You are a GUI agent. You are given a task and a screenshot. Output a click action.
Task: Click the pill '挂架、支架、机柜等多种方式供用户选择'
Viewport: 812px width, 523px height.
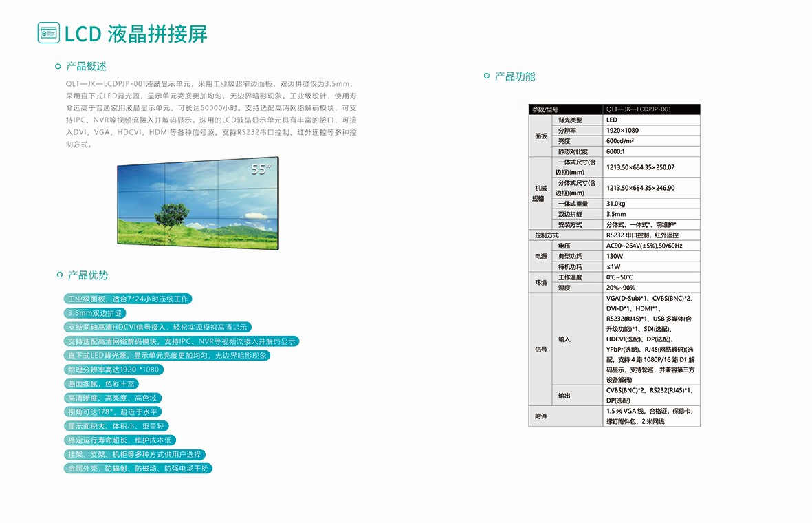click(x=135, y=455)
